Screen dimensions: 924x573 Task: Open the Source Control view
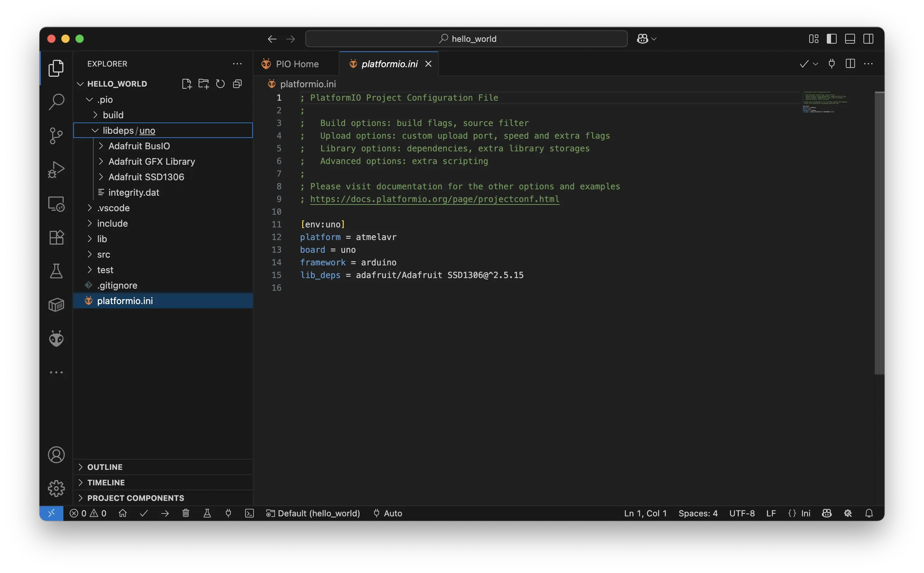click(56, 136)
